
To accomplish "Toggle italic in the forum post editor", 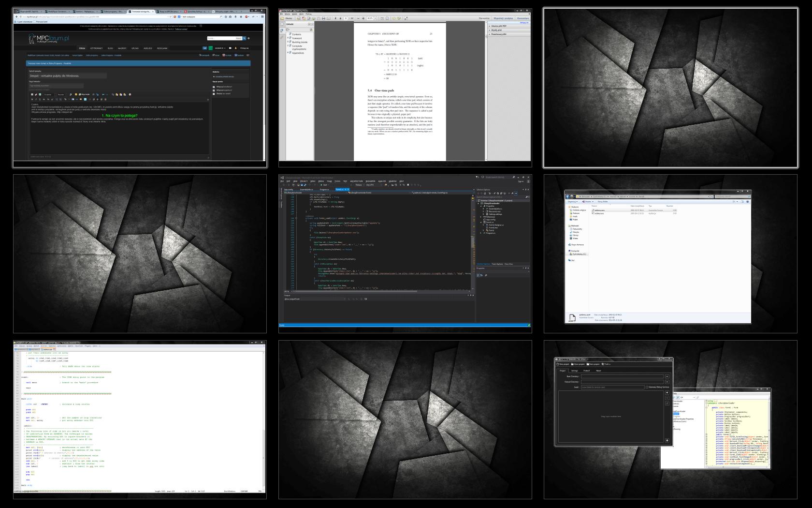I will point(36,99).
